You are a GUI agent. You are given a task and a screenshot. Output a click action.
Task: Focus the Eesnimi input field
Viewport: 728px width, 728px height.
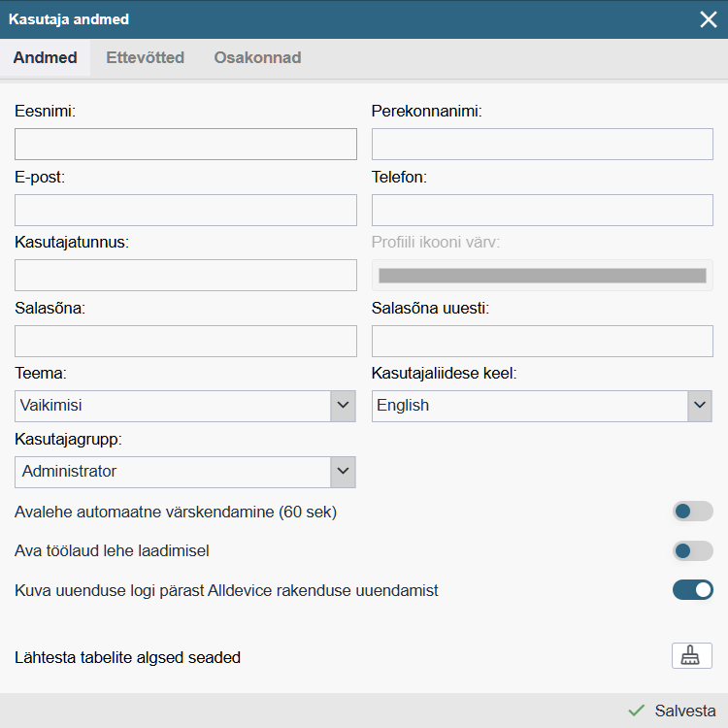point(185,145)
